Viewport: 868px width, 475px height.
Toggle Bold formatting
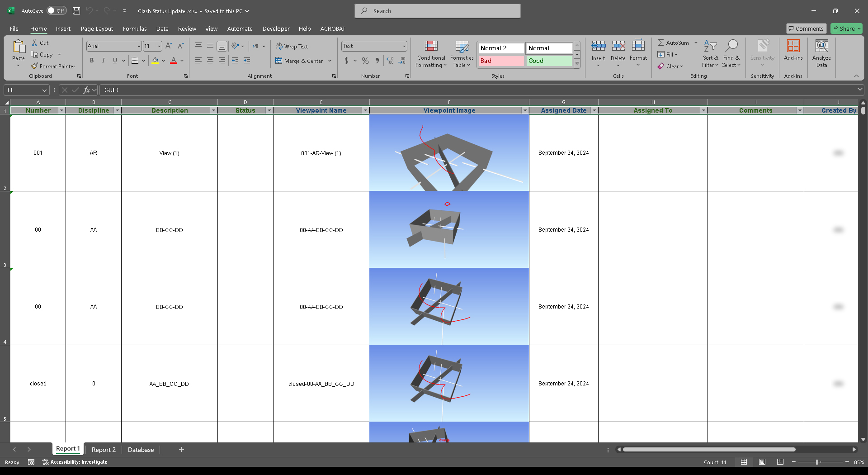coord(92,61)
